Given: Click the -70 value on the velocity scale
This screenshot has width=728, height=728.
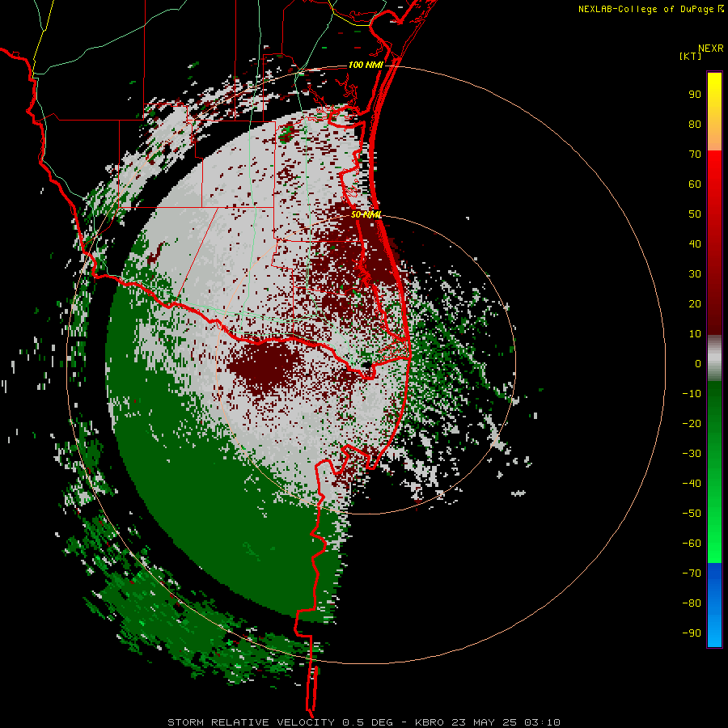Looking at the screenshot, I should (692, 574).
